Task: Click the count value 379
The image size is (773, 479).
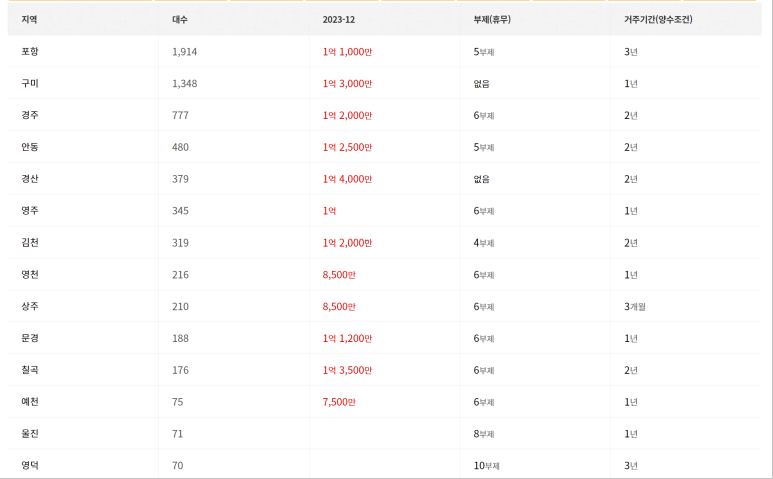Action: (180, 179)
